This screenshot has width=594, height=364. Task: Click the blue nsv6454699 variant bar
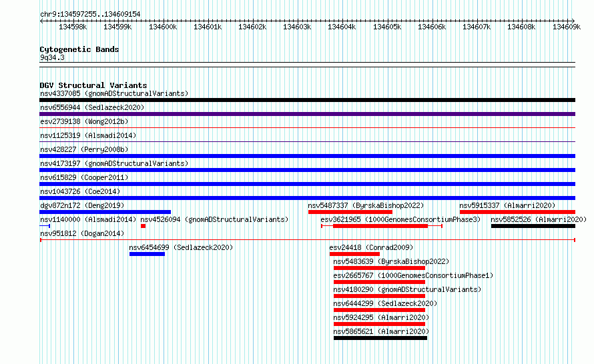[x=147, y=254]
